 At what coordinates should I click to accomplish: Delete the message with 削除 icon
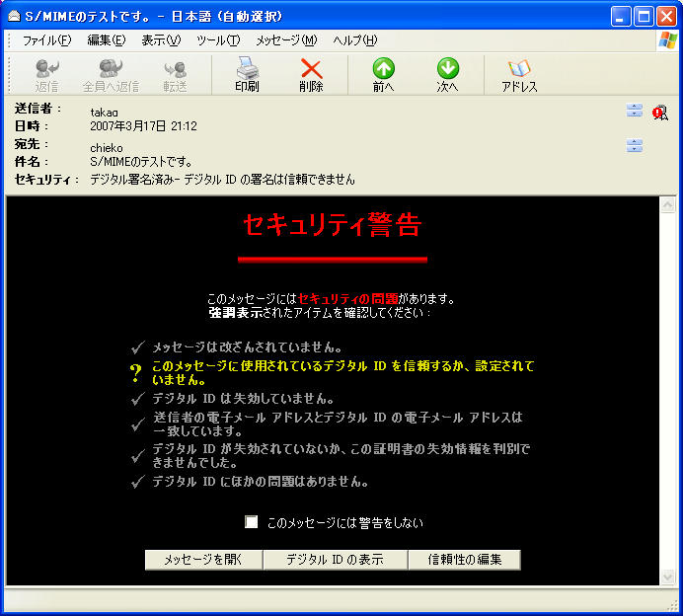pos(311,74)
